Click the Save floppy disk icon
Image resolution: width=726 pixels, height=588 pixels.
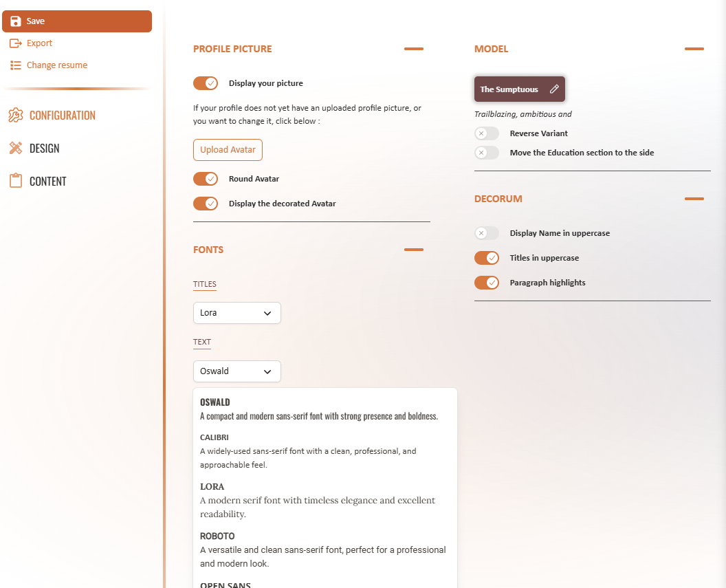point(15,21)
